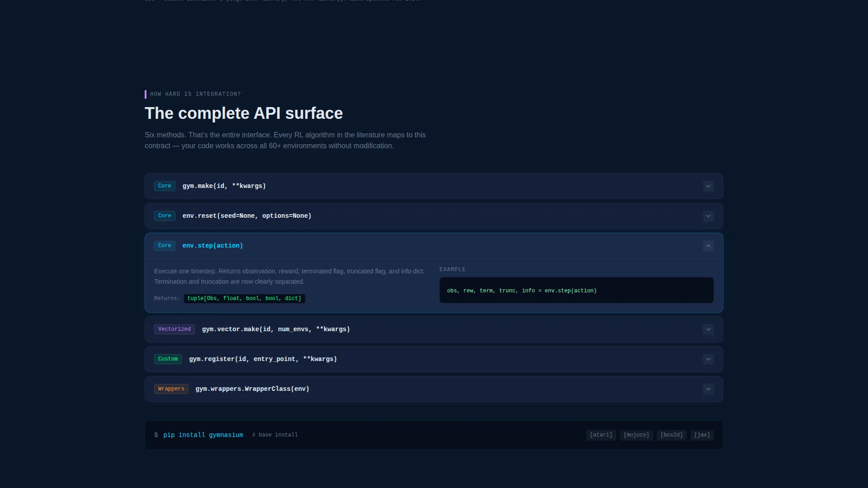
Task: Expand the gym.make(id, **kwargs) chevron
Action: 708,186
